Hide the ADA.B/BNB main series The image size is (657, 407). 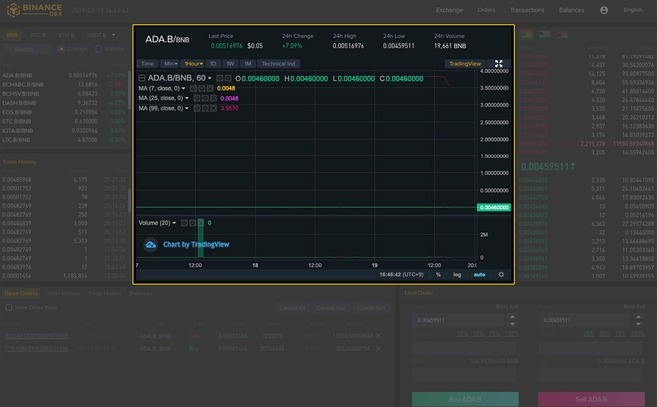[x=220, y=78]
